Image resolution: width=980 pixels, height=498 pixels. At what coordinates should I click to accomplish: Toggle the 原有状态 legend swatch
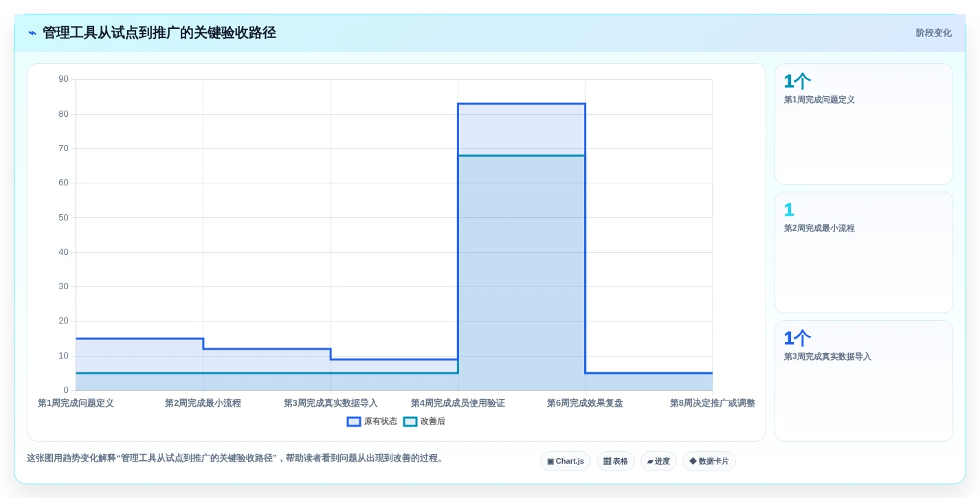(x=354, y=422)
